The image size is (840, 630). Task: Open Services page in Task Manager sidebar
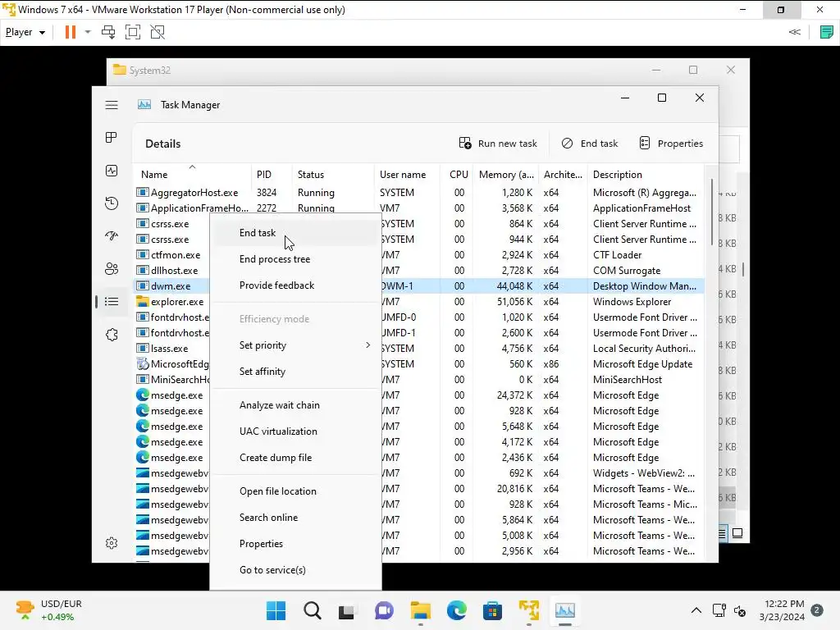[112, 335]
